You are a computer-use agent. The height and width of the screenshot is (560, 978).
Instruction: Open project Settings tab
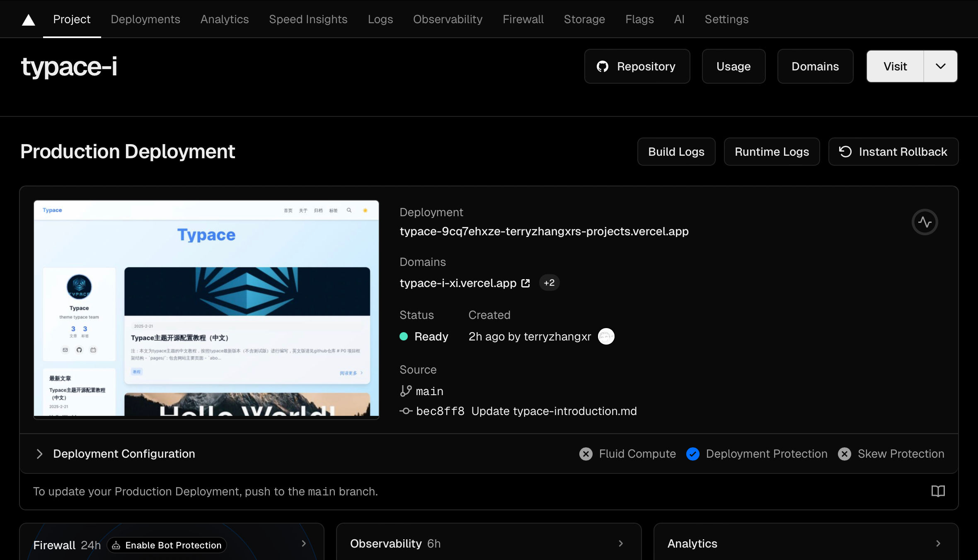[726, 19]
